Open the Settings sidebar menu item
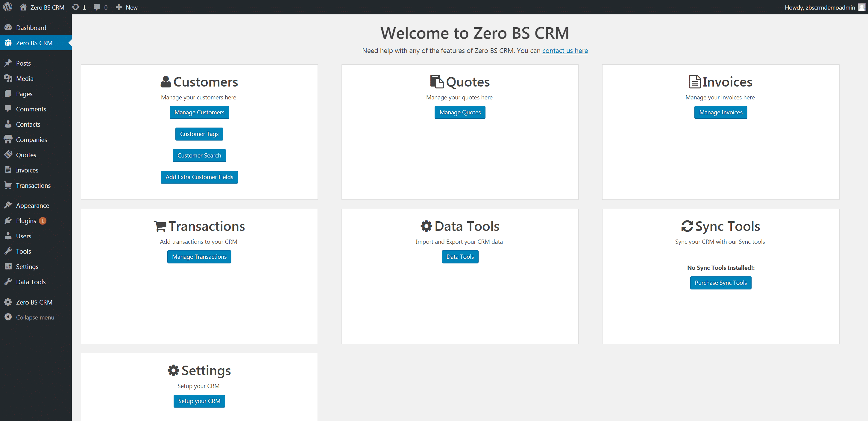This screenshot has width=868, height=421. (x=27, y=266)
